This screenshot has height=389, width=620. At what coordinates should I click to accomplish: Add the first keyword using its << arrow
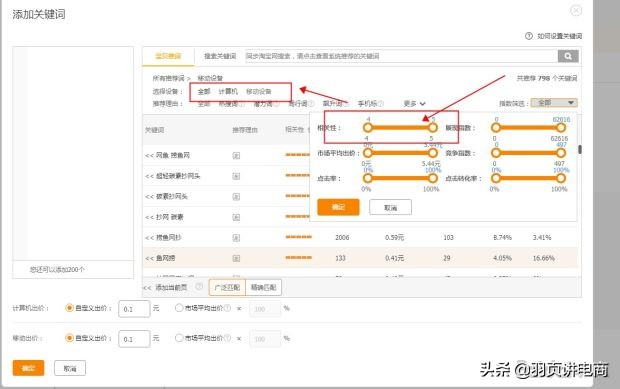tap(149, 156)
